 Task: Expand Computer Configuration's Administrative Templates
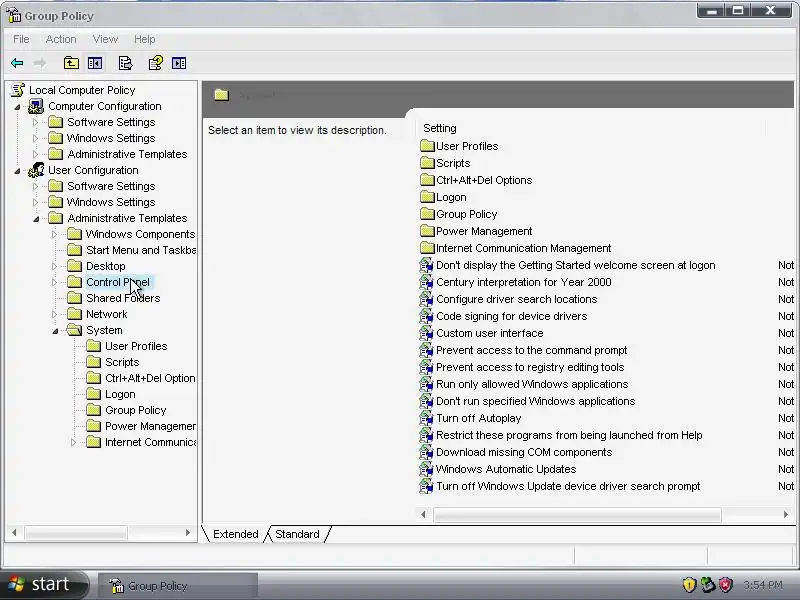tap(35, 154)
